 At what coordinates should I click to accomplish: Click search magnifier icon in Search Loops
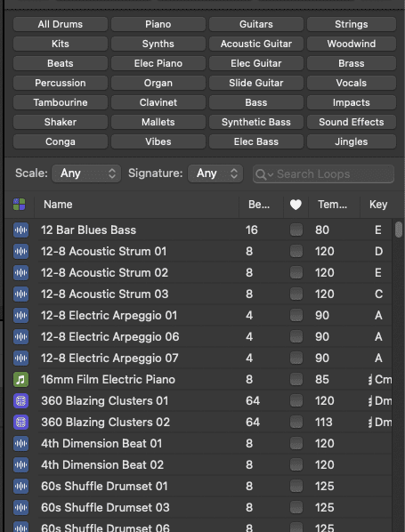[x=261, y=174]
